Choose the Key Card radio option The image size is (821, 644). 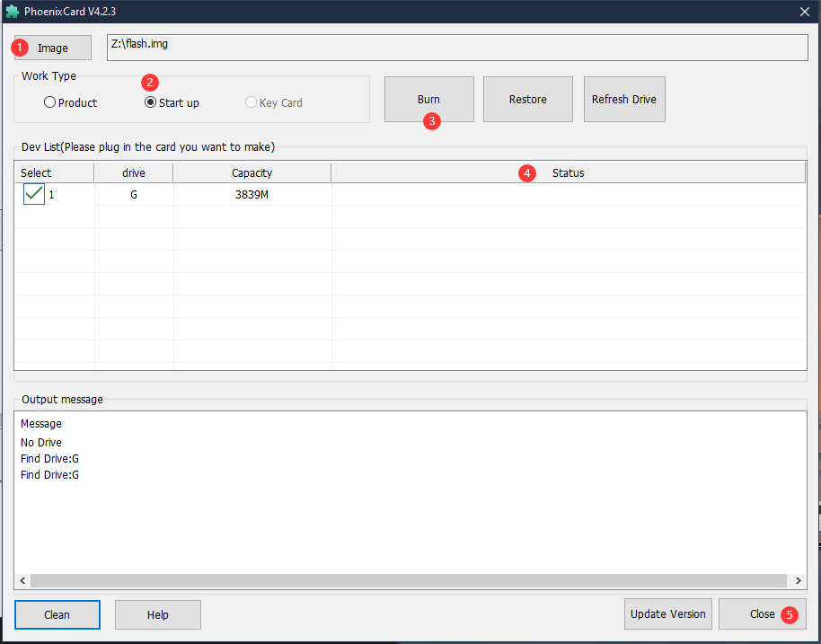tap(274, 102)
